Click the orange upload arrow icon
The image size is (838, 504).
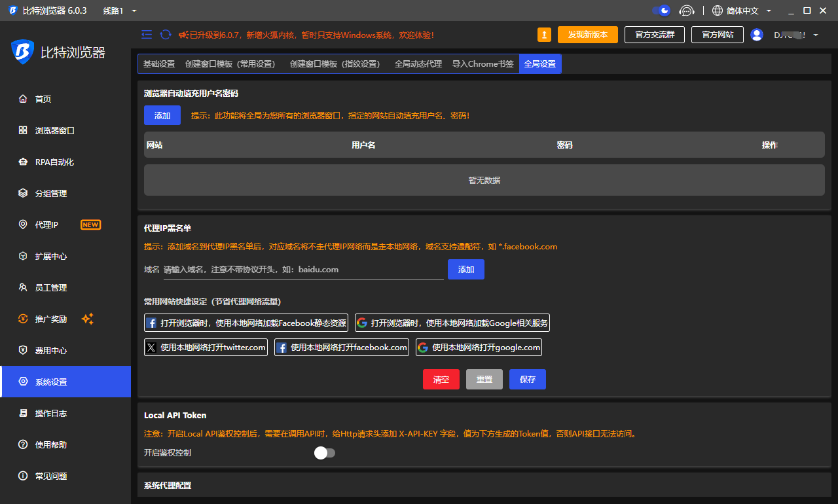click(544, 35)
